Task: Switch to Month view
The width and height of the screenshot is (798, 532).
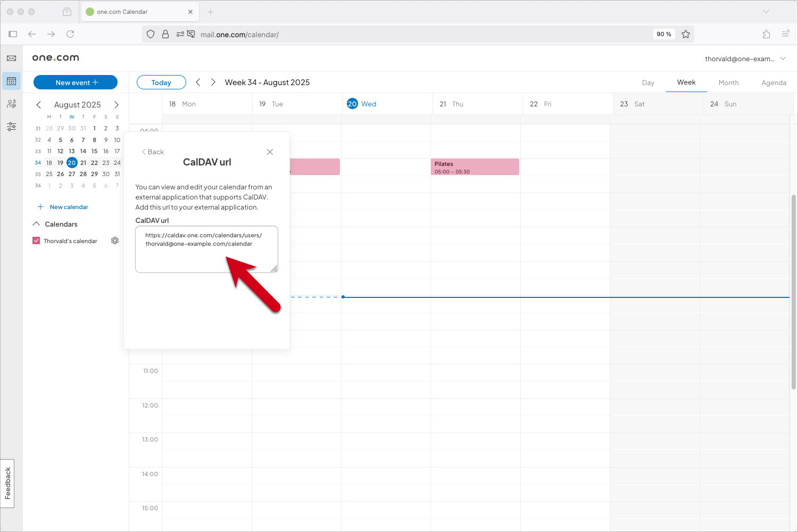Action: (728, 82)
